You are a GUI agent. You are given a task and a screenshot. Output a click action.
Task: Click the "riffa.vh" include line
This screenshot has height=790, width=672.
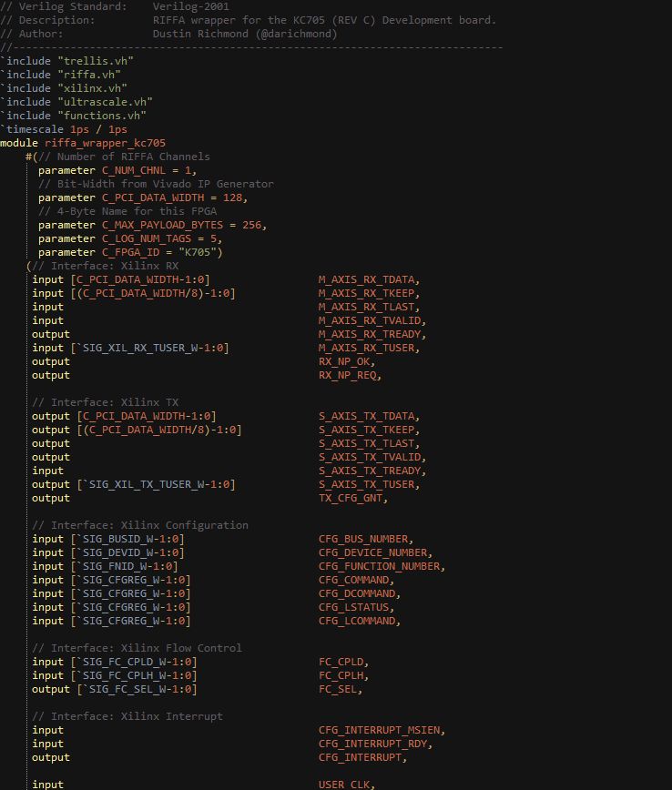pyautogui.click(x=60, y=75)
